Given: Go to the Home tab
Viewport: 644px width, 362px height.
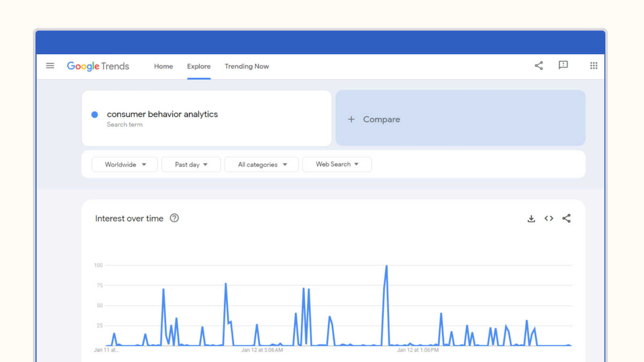Looking at the screenshot, I should (163, 66).
